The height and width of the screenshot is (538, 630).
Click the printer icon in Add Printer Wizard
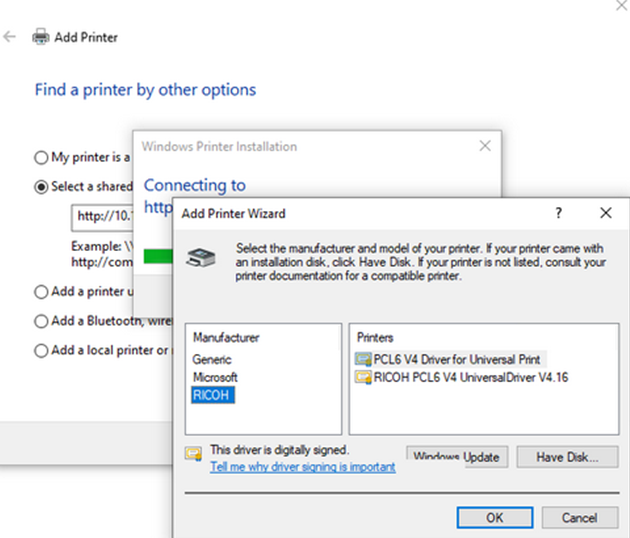[x=201, y=254]
